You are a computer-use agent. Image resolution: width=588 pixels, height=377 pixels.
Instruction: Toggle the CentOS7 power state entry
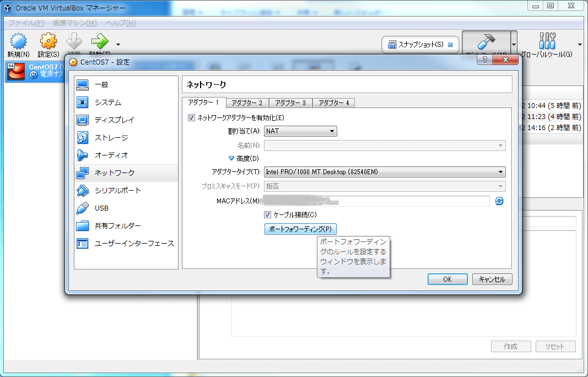[x=33, y=70]
